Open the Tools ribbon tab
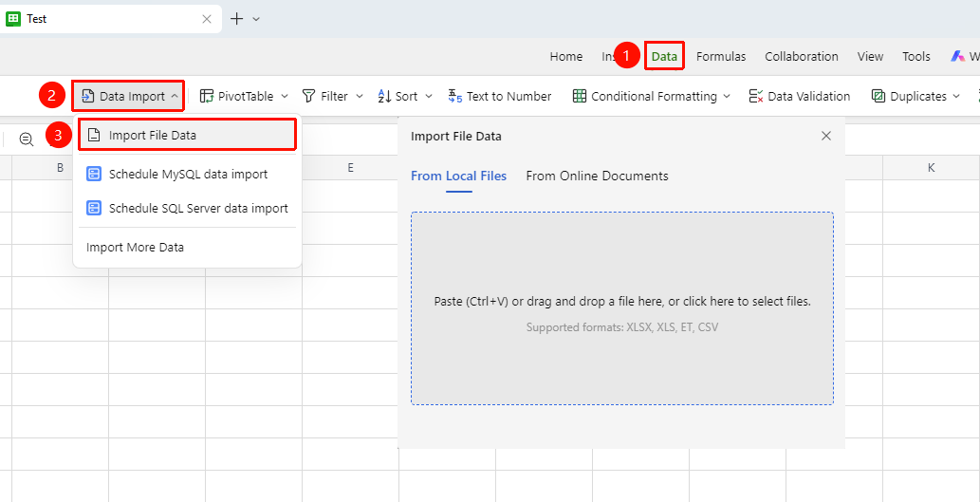 point(916,56)
